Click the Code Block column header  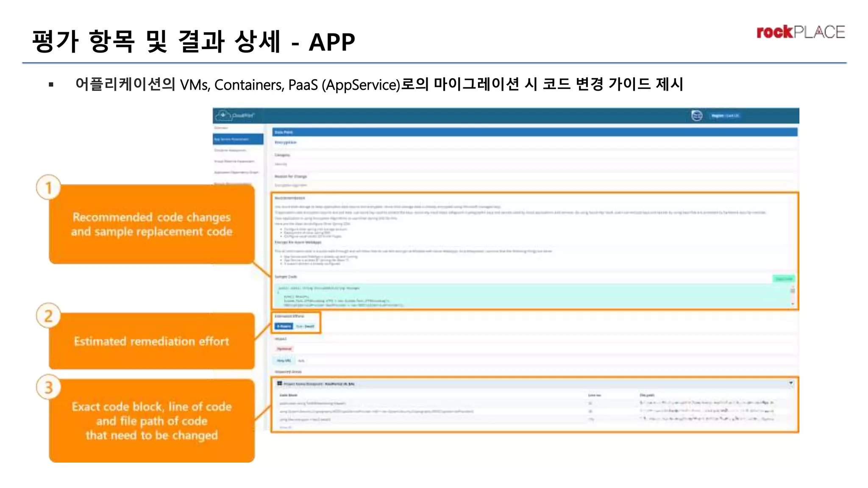tap(288, 395)
